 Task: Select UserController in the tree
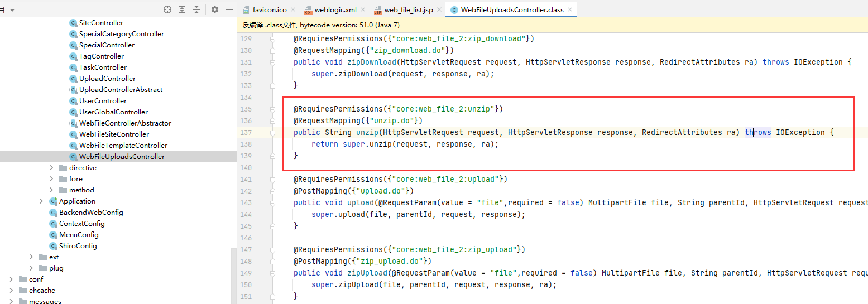tap(103, 101)
